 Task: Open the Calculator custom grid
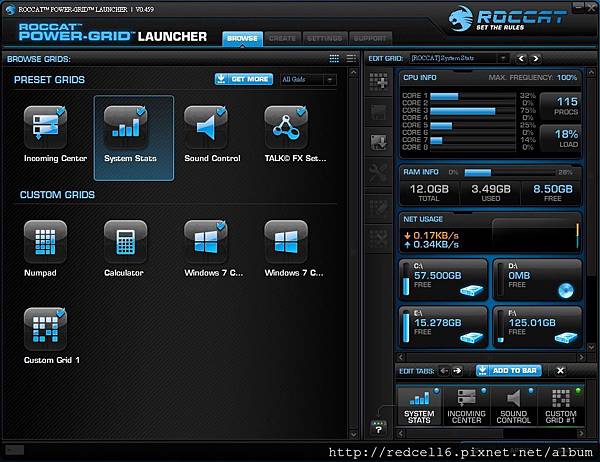[126, 242]
